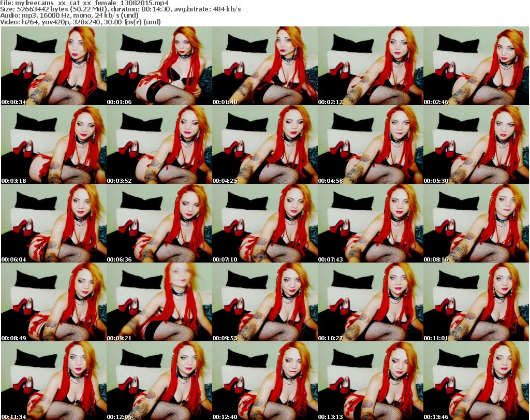Open the frame stamped 00:07:43
This screenshot has width=530, height=420.
point(371,224)
